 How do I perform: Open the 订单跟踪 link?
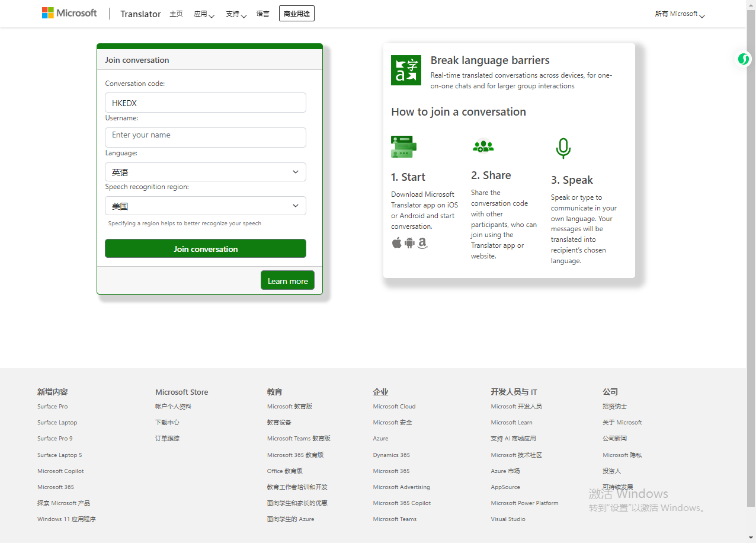pyautogui.click(x=167, y=439)
